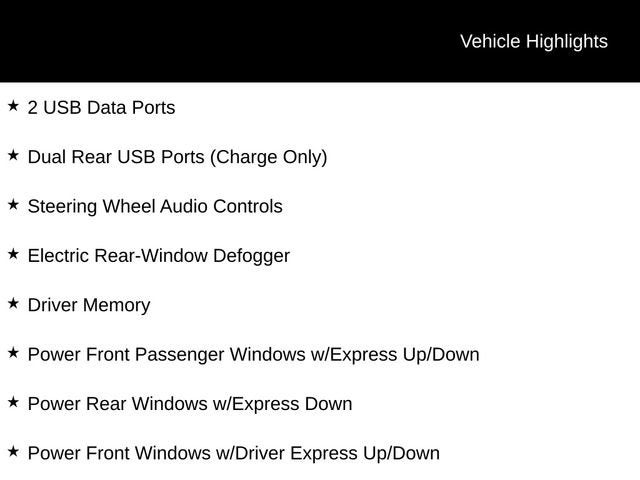Click Power Front Windows w/Driver Express Up/Down
Viewport: 640px width, 480px height.
[x=234, y=453]
